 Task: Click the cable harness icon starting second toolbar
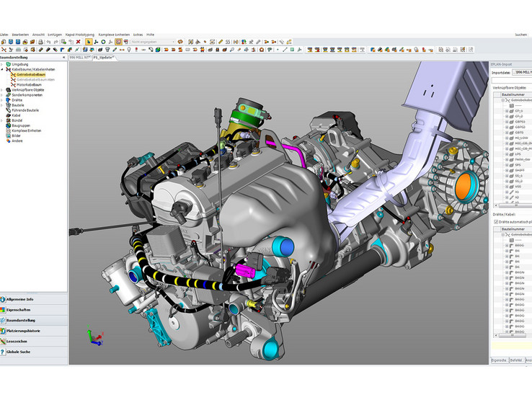(x=4, y=50)
